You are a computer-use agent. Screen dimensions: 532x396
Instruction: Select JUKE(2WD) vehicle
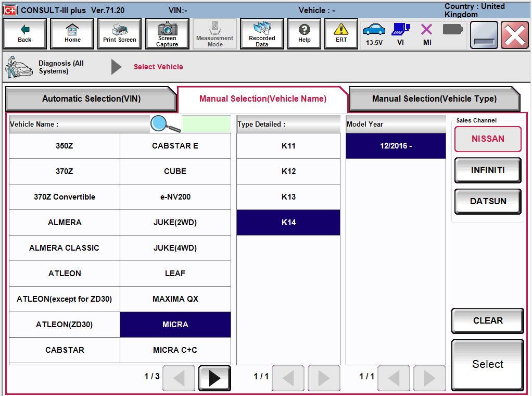click(175, 222)
